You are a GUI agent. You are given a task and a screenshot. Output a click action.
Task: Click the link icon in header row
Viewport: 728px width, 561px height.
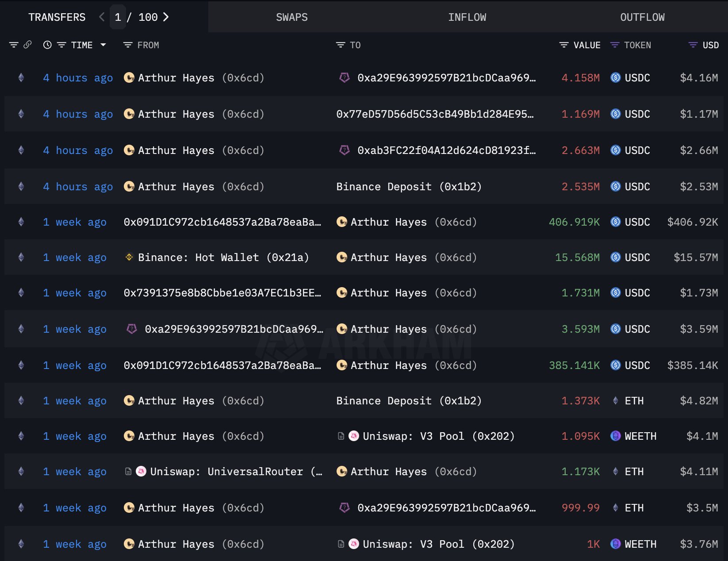[27, 45]
